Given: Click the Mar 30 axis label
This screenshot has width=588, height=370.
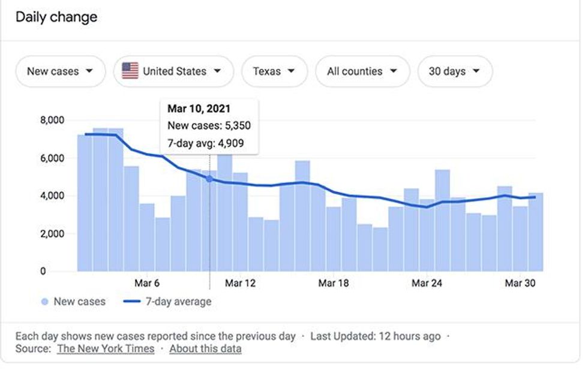Looking at the screenshot, I should pos(520,283).
